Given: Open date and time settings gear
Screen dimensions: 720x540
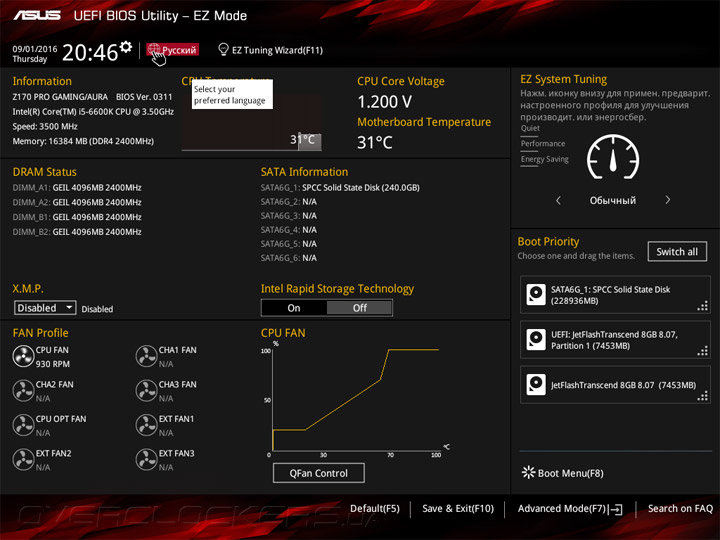Looking at the screenshot, I should (x=126, y=47).
